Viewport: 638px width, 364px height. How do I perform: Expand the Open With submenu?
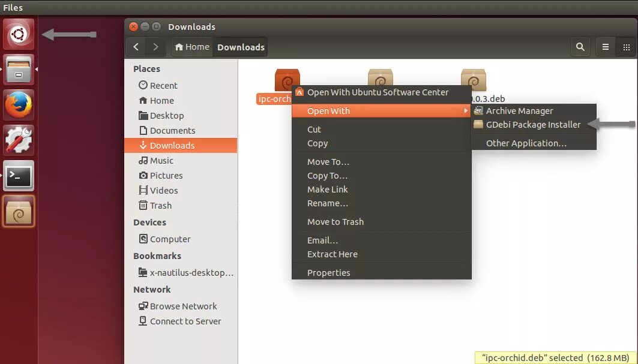381,110
